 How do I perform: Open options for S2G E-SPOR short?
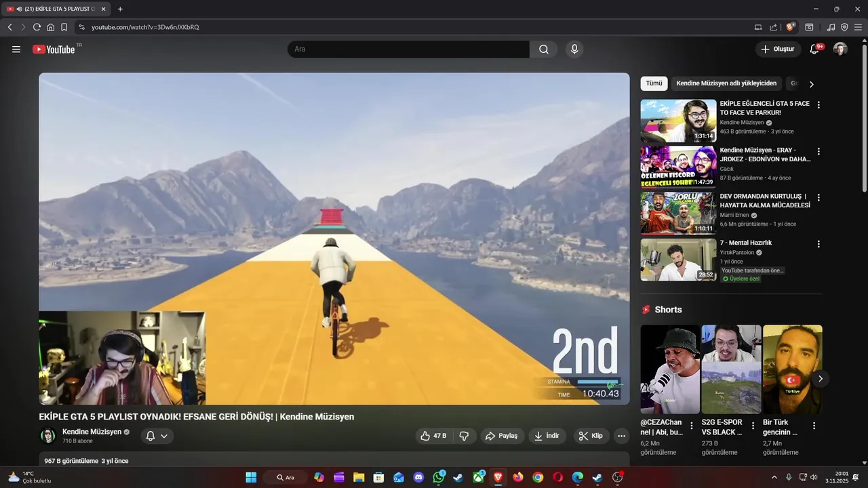pos(753,426)
